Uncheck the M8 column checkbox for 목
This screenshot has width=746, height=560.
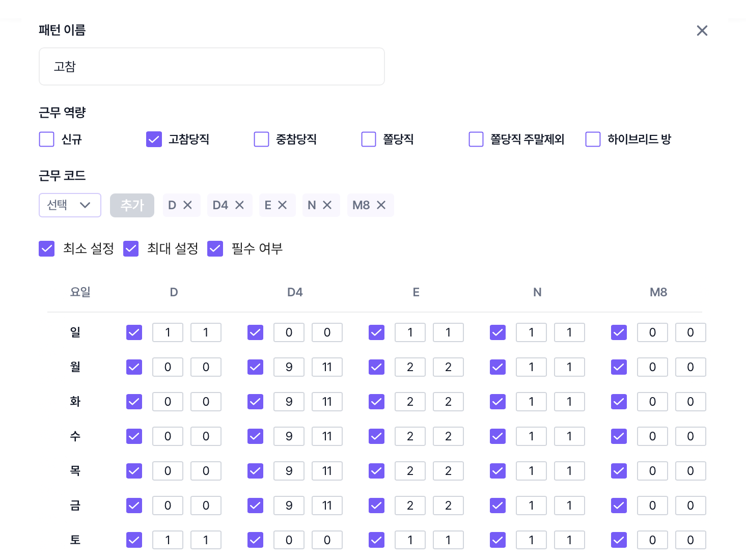click(x=619, y=471)
